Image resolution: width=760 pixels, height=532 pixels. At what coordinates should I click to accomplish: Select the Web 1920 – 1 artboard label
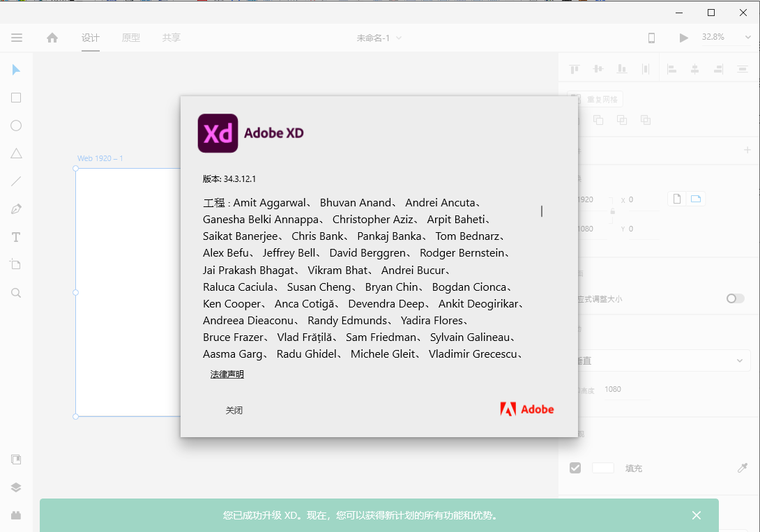coord(100,158)
